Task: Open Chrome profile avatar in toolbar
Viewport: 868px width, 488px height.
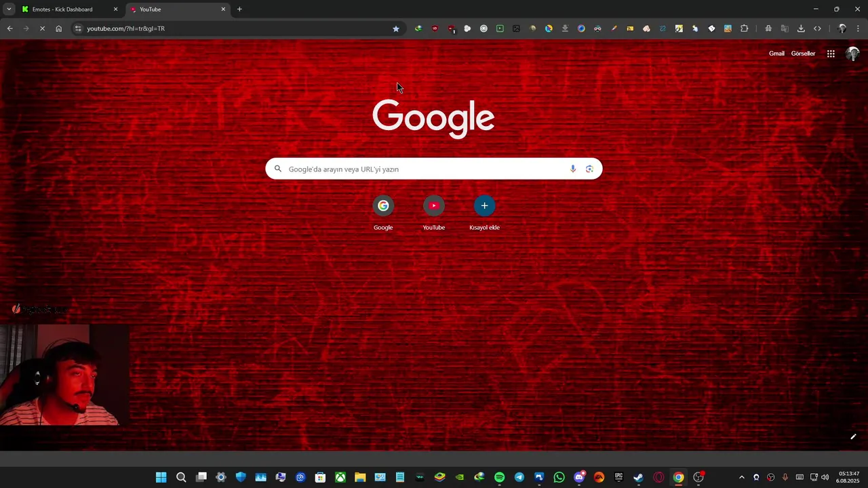Action: coord(842,28)
